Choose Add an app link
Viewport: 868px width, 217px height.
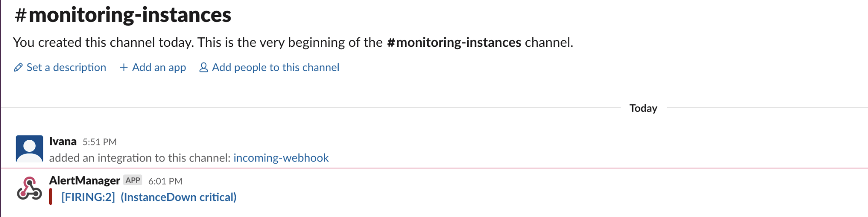(x=159, y=68)
